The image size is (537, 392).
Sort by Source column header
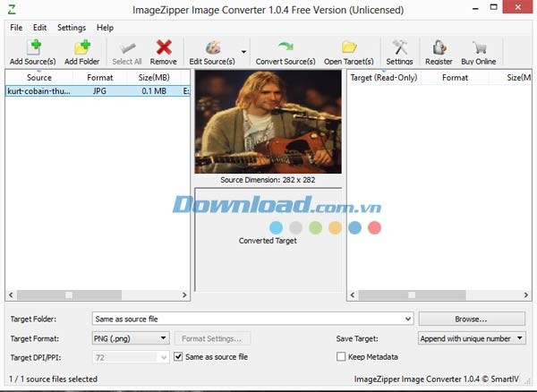point(39,77)
